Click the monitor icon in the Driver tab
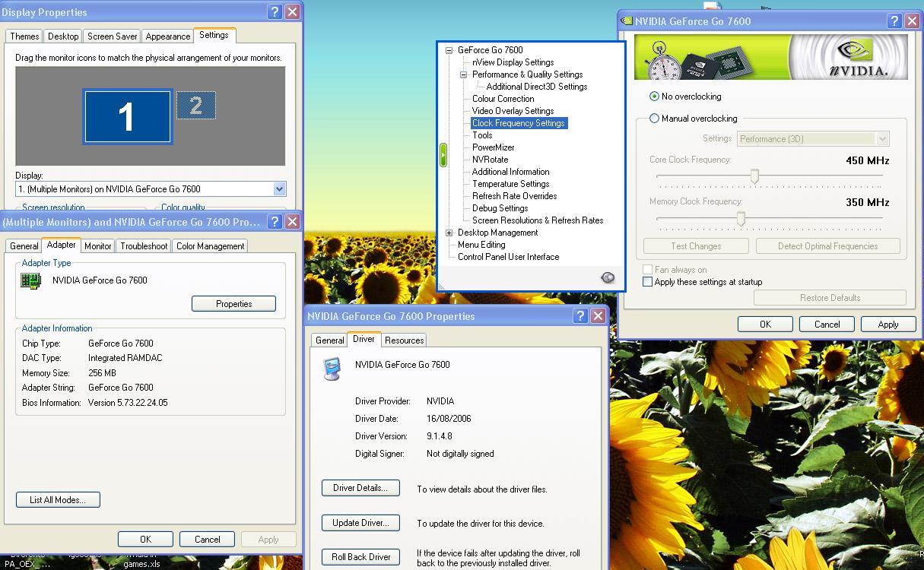 (x=332, y=369)
